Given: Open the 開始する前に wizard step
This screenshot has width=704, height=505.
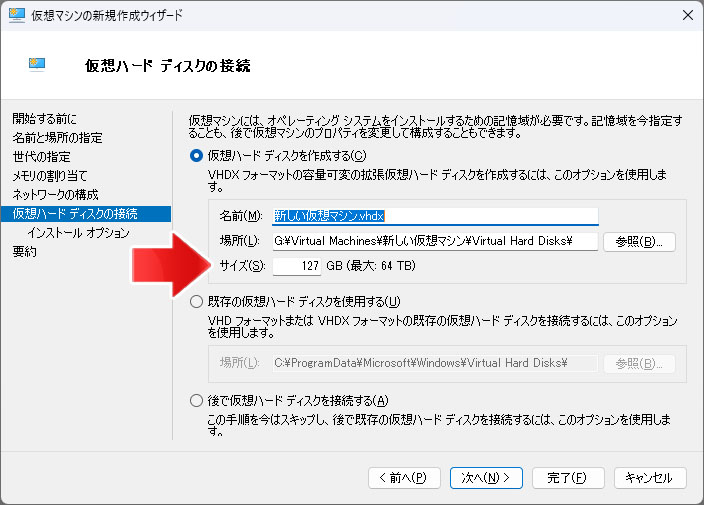Looking at the screenshot, I should (44, 119).
